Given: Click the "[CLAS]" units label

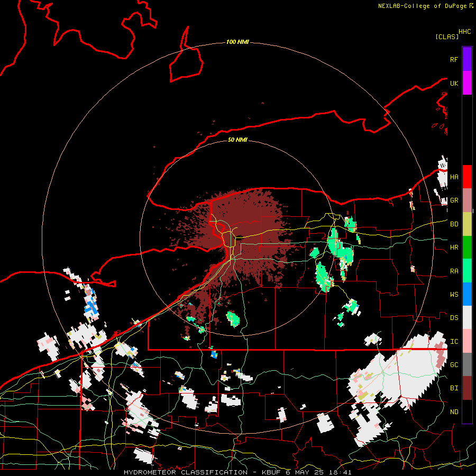Looking at the screenshot, I should [x=447, y=36].
